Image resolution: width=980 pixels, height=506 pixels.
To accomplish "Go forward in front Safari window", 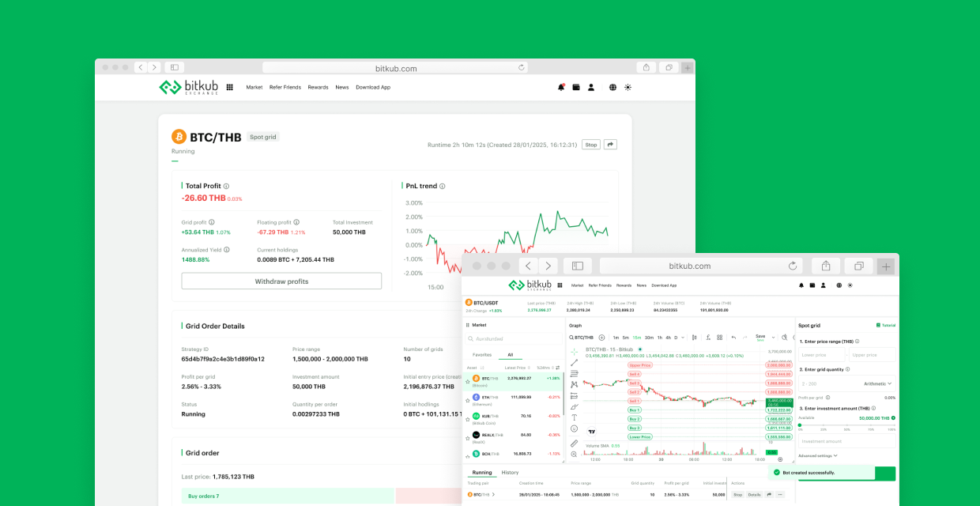I will pyautogui.click(x=548, y=266).
